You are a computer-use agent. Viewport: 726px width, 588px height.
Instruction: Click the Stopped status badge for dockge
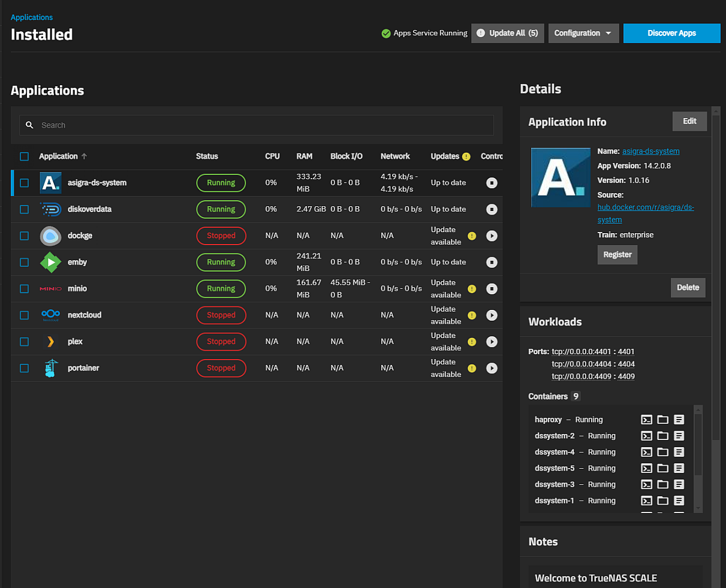click(x=221, y=236)
